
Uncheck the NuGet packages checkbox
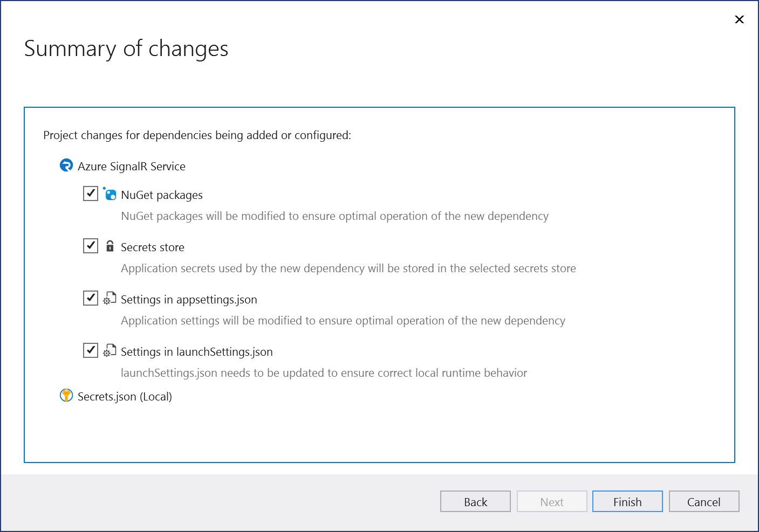tap(90, 193)
